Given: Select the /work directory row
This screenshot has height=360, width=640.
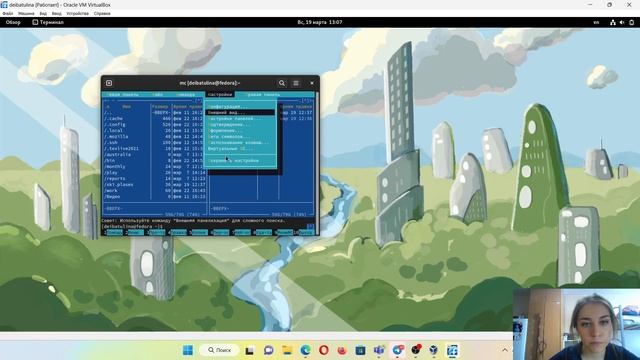Looking at the screenshot, I should pyautogui.click(x=155, y=191).
